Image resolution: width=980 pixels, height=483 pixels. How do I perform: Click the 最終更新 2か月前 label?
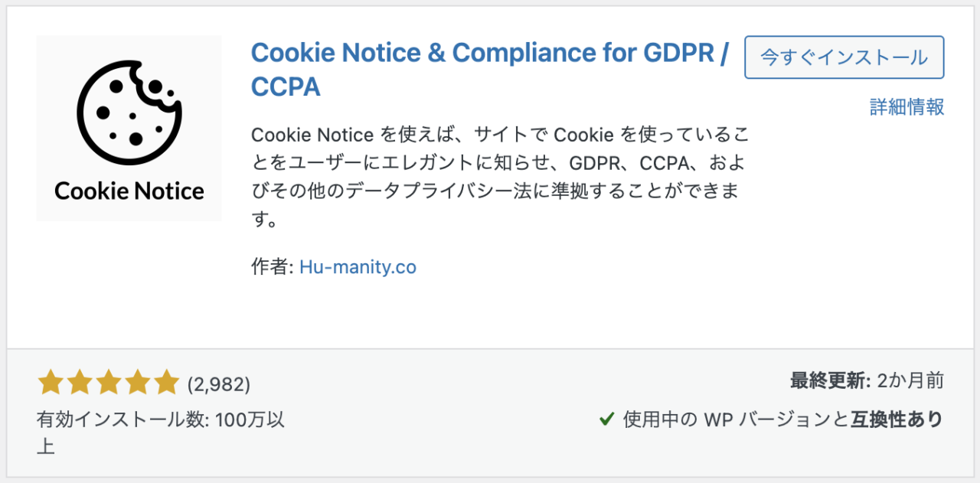coord(867,380)
